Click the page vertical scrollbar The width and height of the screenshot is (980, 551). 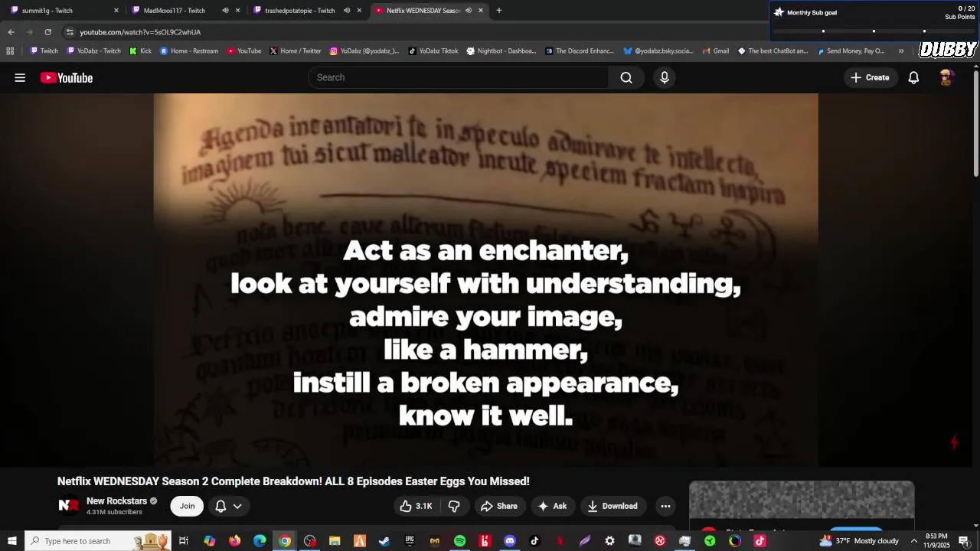click(976, 122)
